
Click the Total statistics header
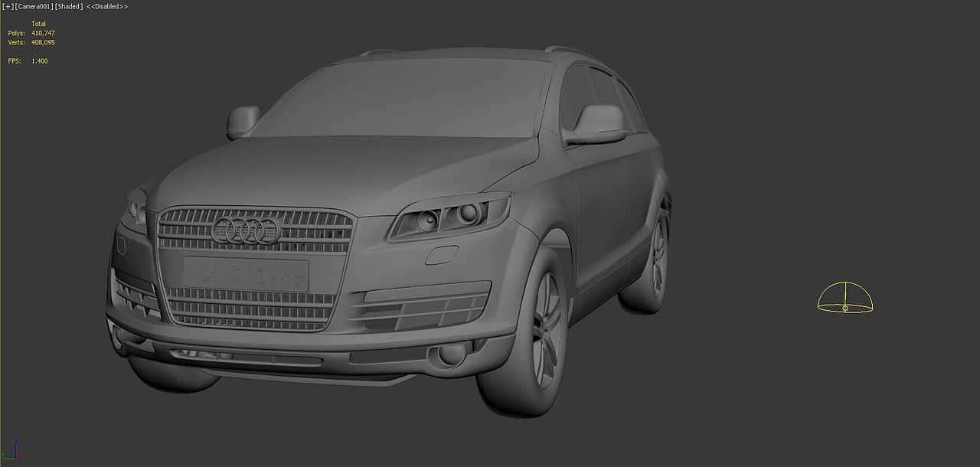[x=38, y=24]
